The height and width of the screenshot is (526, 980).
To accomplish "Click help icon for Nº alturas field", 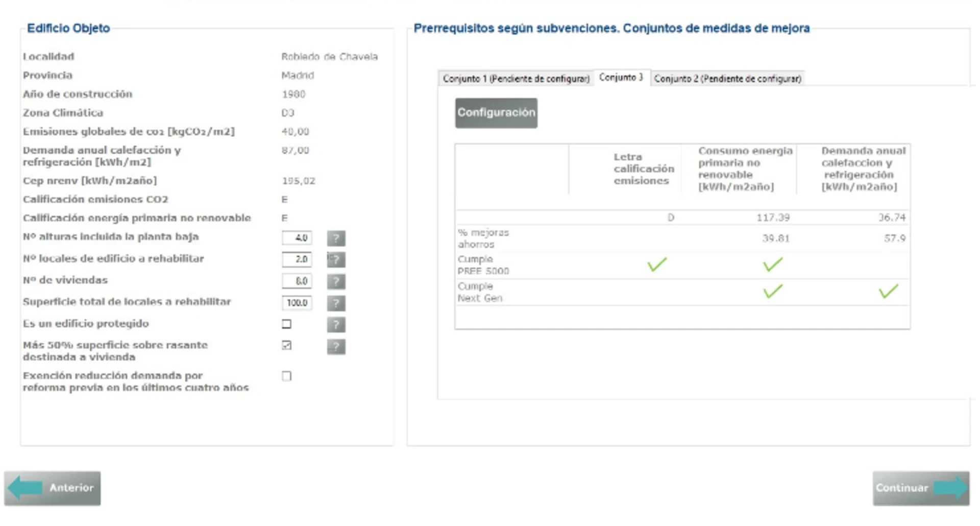I will 336,238.
